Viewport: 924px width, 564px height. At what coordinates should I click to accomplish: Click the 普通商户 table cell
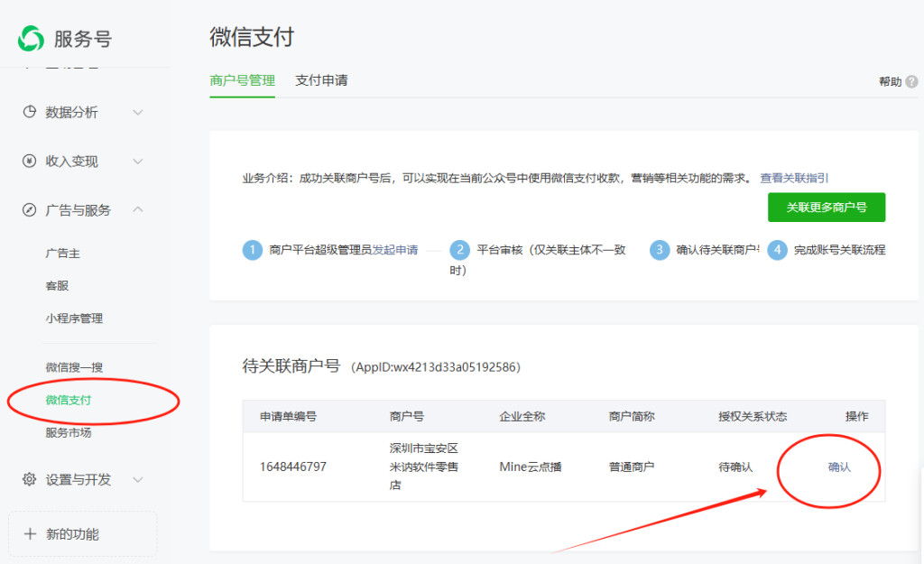631,467
